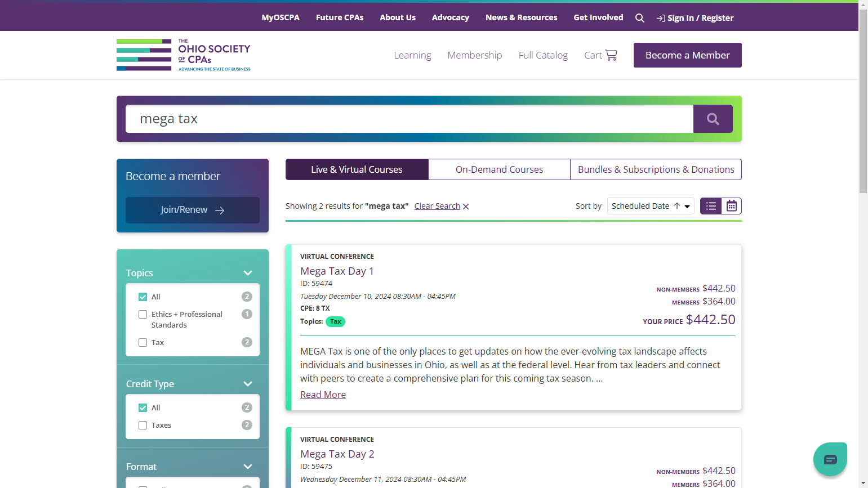
Task: Click into the mega tax search field
Action: (409, 119)
